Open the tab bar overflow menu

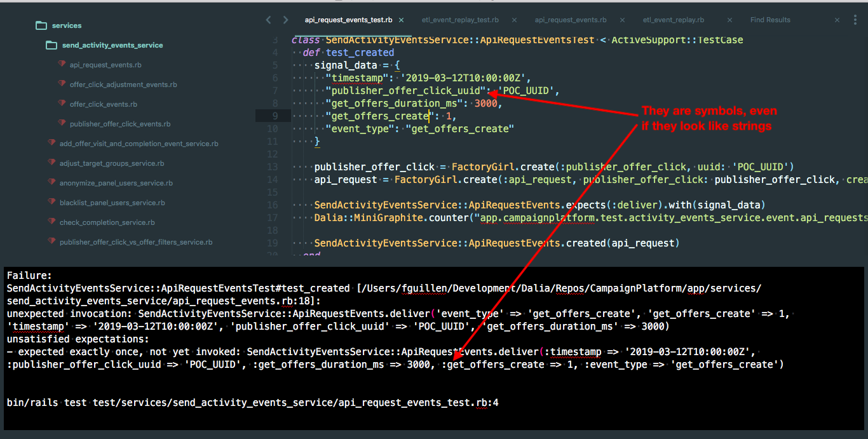[855, 20]
